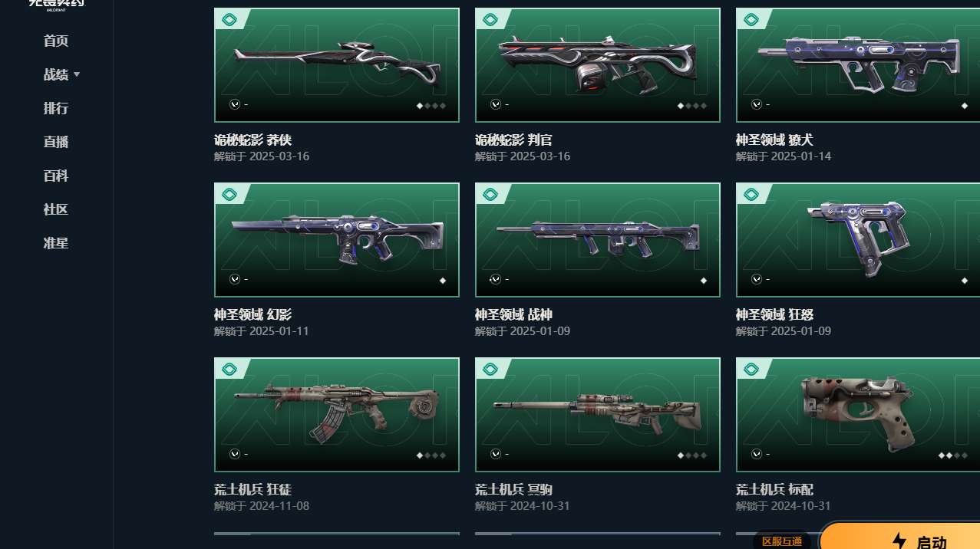This screenshot has width=980, height=549.
Task: Click the corner badge icon on 诡秘蛇影 判官 card
Action: (490, 20)
